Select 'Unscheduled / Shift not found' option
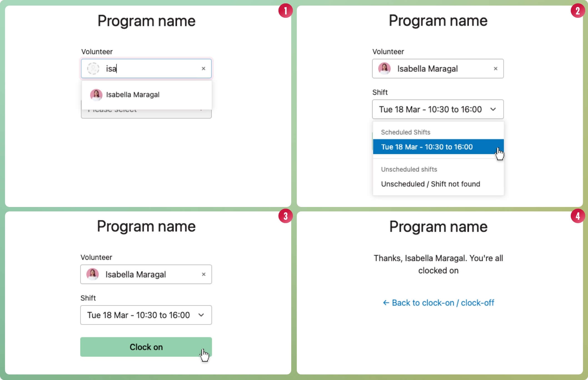This screenshot has height=380, width=588. (x=430, y=184)
